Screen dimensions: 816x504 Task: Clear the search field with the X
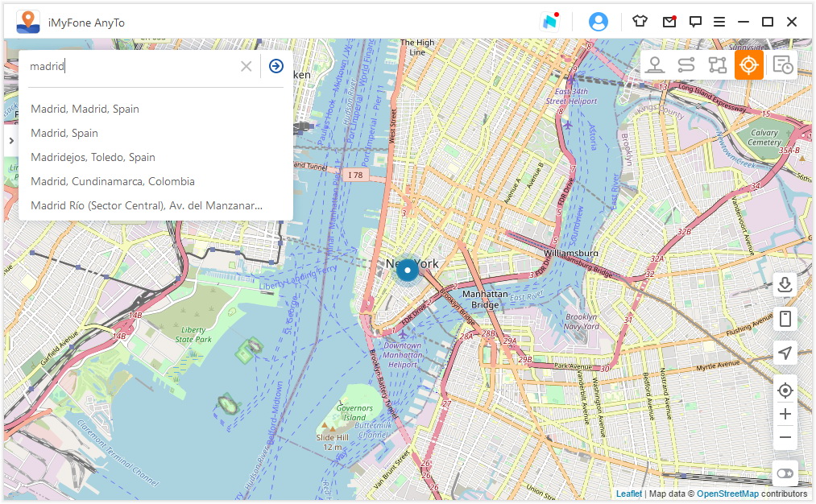[x=246, y=66]
